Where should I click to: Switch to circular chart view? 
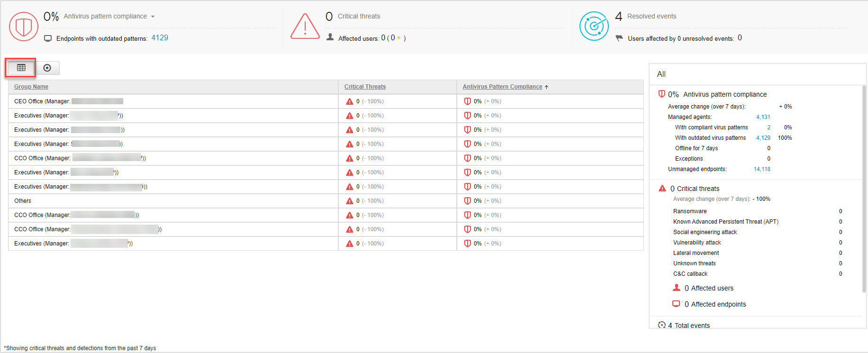47,68
